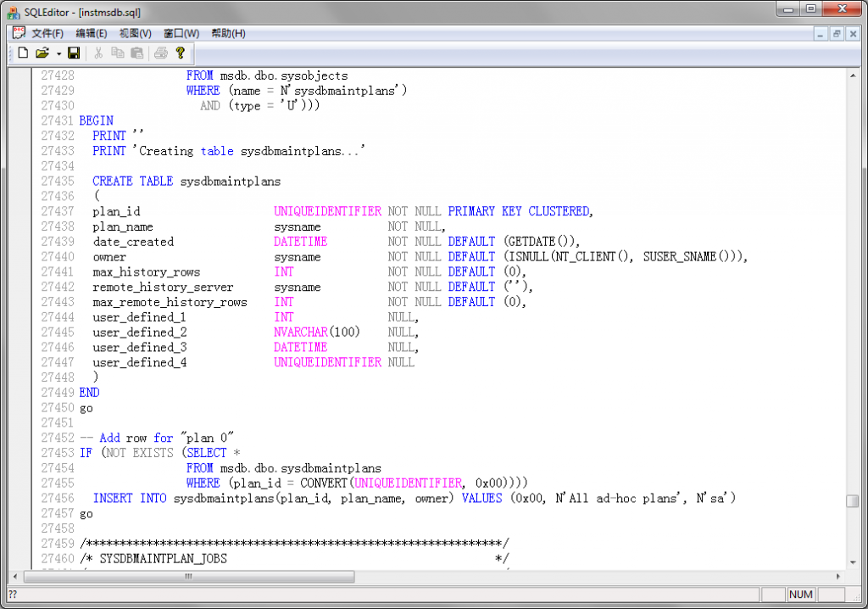The height and width of the screenshot is (609, 868).
Task: Click NVARCHAR(100) type on line 27445
Action: pos(317,332)
